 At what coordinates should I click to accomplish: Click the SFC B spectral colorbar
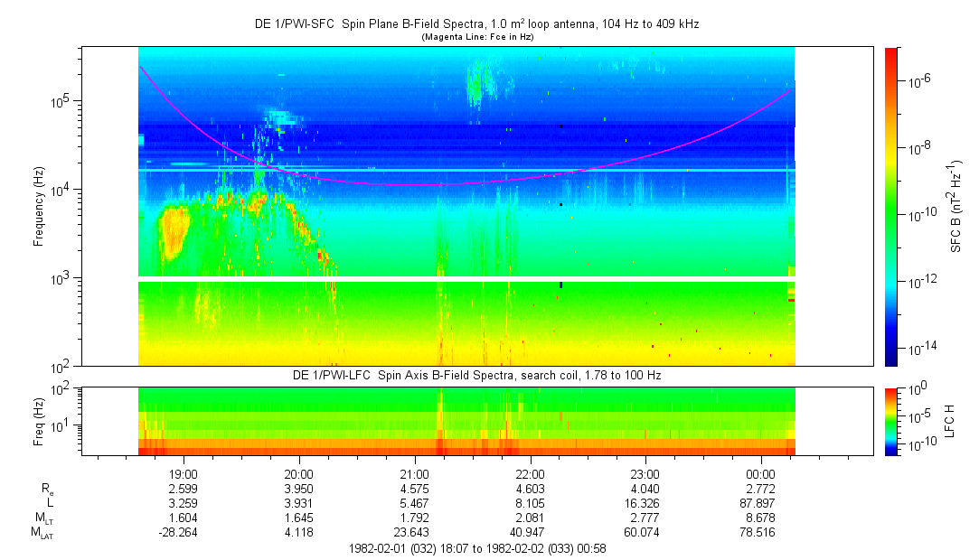(890, 206)
